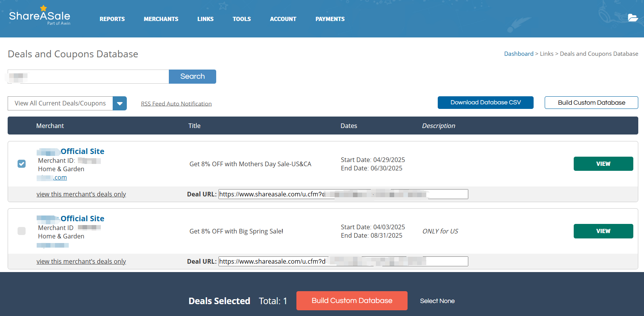View Big Spring Sale merchant's deals only
Image resolution: width=644 pixels, height=316 pixels.
pyautogui.click(x=81, y=261)
